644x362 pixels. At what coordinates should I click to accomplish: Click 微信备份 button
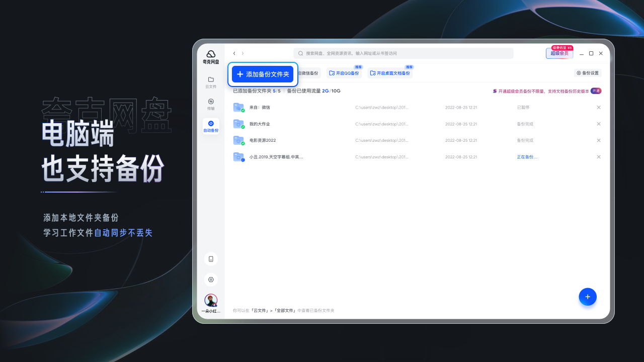[x=308, y=73]
